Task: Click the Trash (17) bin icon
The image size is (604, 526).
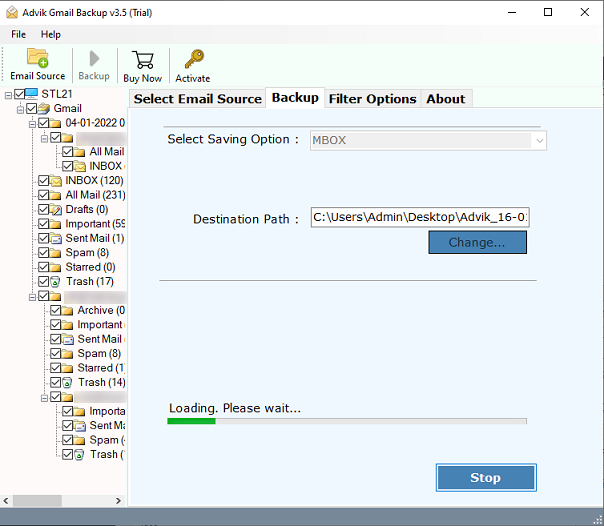Action: 55,282
